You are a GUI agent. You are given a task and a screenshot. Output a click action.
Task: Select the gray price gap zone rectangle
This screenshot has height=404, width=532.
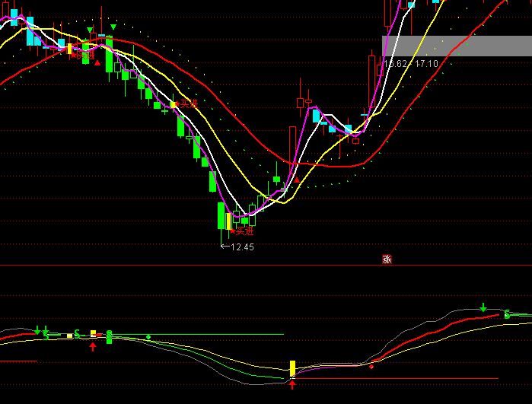[457, 46]
